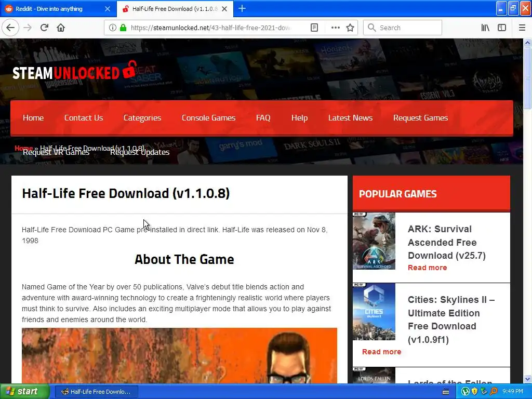Click the forward navigation arrow
532x399 pixels.
[x=28, y=28]
